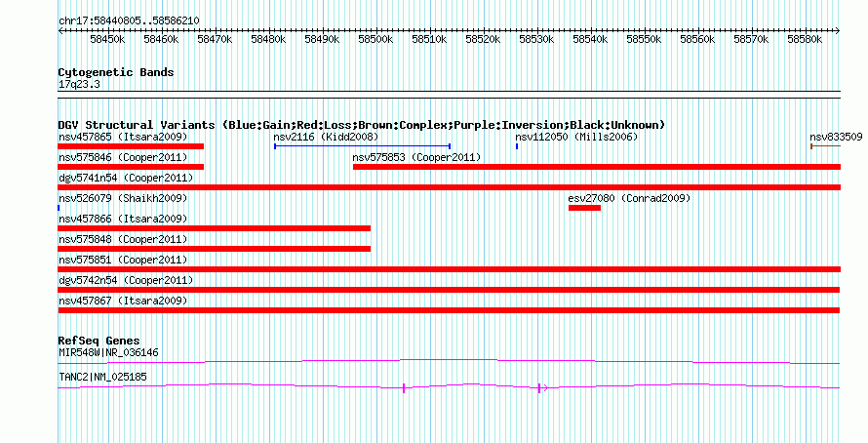Click the tiny blue nsv526079 marker

59,208
